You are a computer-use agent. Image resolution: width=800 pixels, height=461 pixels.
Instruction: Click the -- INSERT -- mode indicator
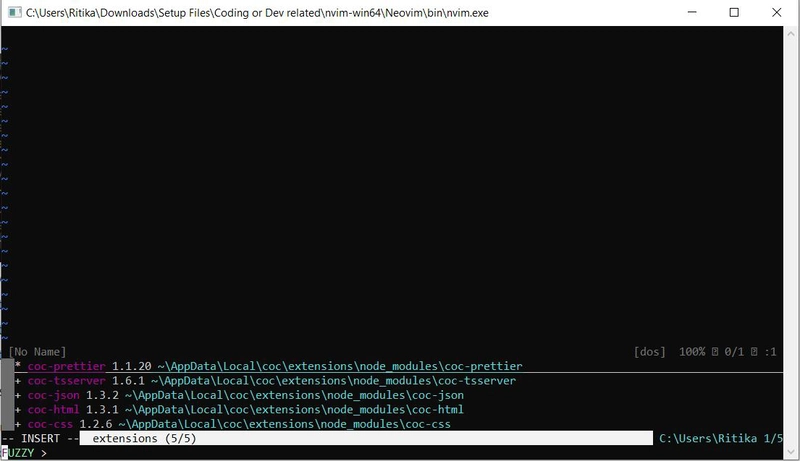[40, 439]
